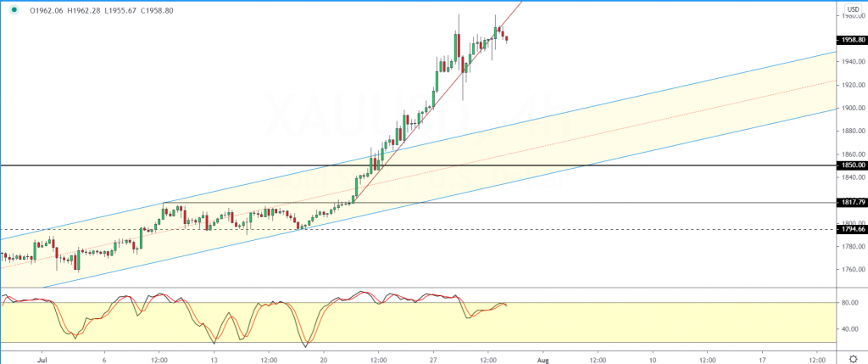Click the 1880.00 price axis label
868x364 pixels.
point(853,132)
